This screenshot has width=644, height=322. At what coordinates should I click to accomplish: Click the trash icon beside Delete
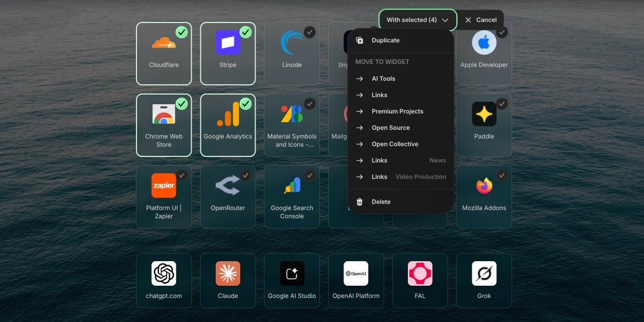pyautogui.click(x=360, y=202)
